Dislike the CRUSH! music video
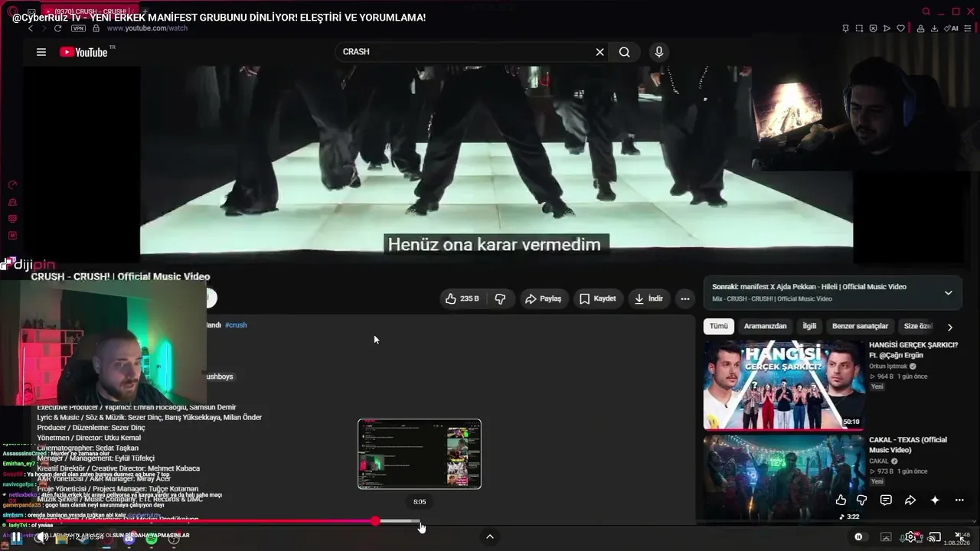 coord(500,298)
